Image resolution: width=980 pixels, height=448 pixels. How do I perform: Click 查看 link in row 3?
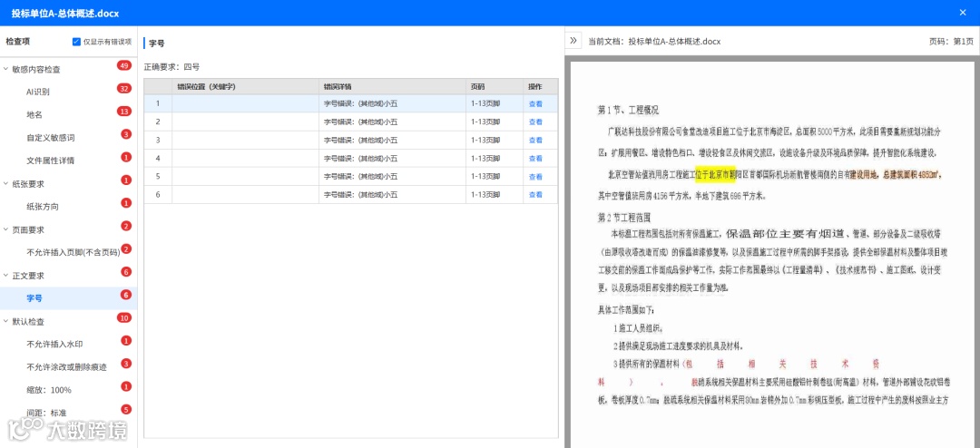(x=535, y=140)
